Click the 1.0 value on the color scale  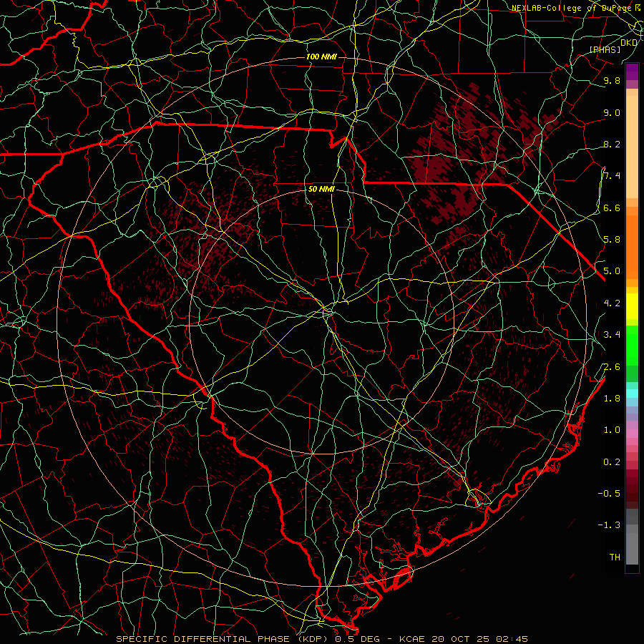[612, 429]
